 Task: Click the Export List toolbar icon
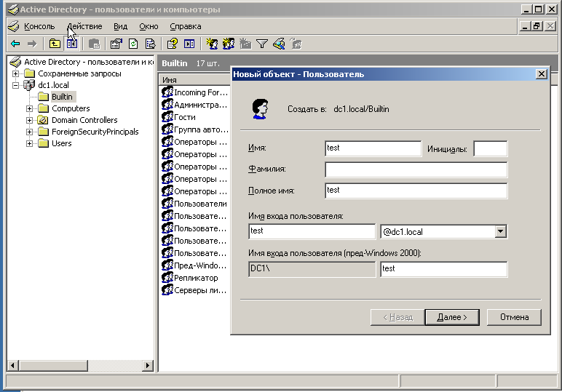pos(151,44)
